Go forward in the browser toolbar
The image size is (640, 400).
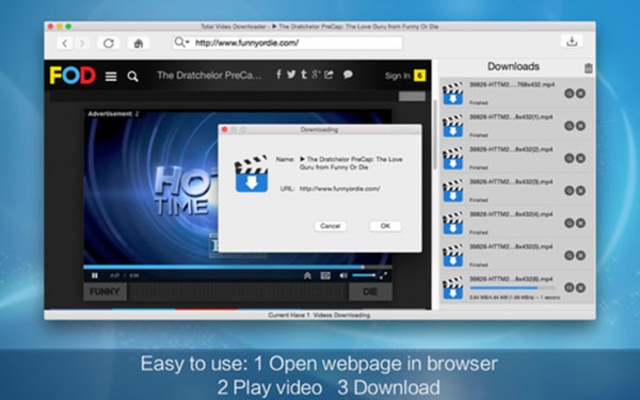[82, 43]
